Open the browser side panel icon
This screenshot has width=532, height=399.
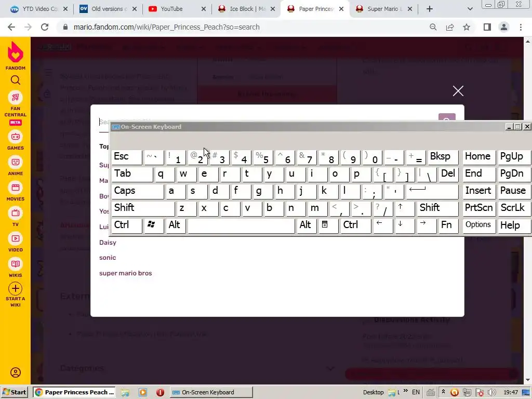click(487, 27)
